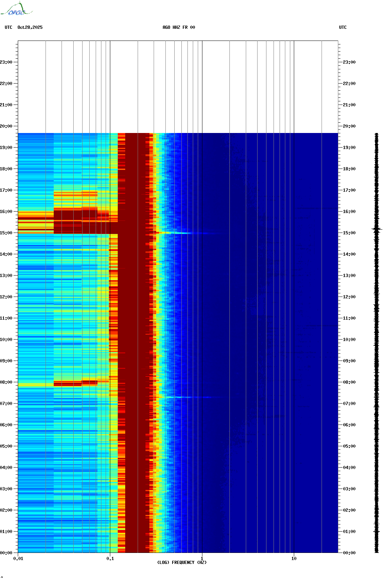Screen dimensions: 392x581
Task: Click 06:00 on the right time axis
Action: coord(349,425)
